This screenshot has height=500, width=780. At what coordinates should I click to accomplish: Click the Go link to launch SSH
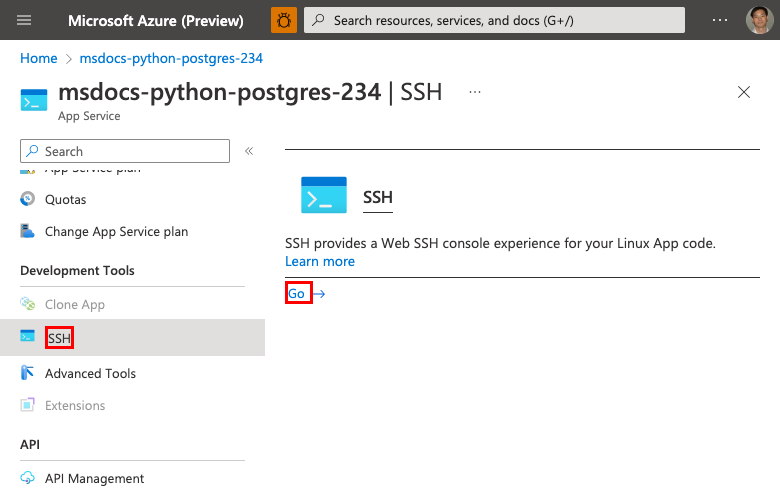click(297, 294)
